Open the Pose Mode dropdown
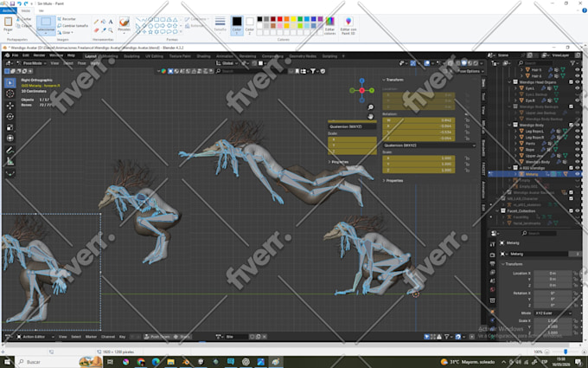 point(31,63)
